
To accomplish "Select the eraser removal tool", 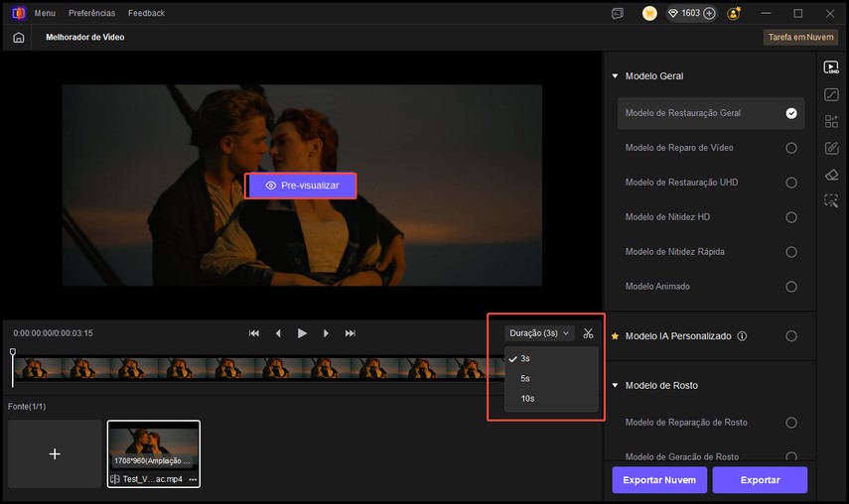I will [x=831, y=175].
